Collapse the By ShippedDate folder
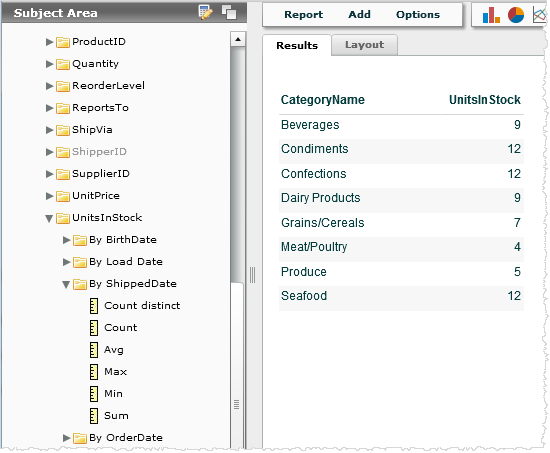The height and width of the screenshot is (453, 550). point(66,285)
